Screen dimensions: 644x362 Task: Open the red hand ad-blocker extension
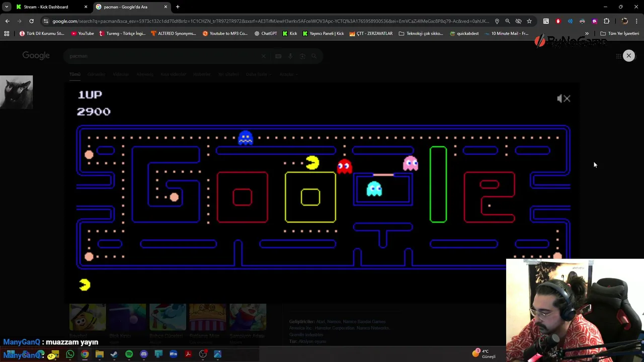click(x=558, y=21)
